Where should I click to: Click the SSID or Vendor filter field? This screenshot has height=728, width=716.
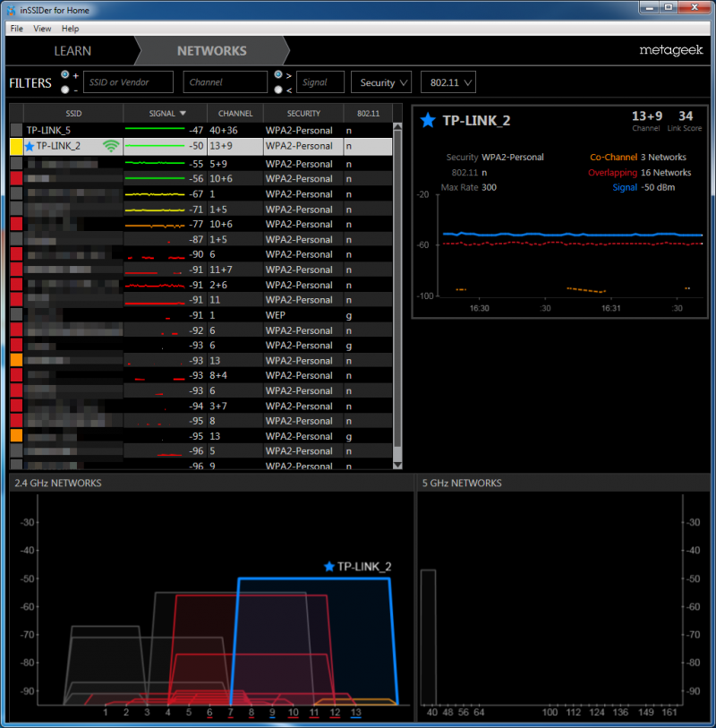129,82
